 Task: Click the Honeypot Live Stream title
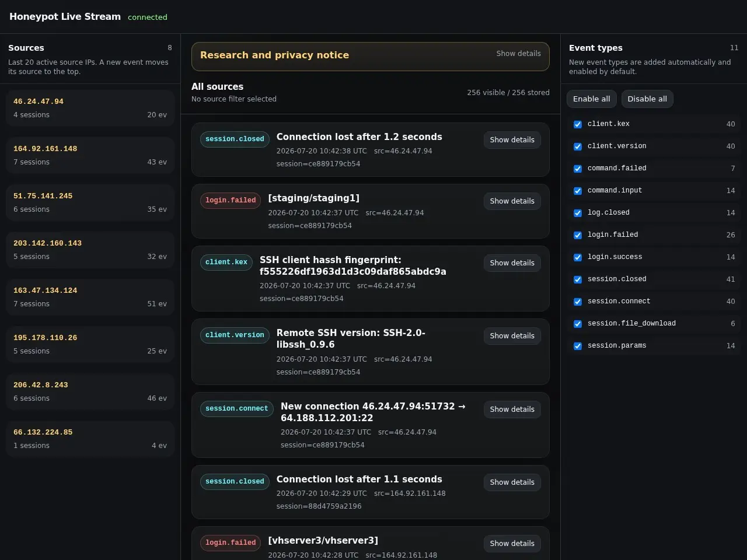click(65, 17)
